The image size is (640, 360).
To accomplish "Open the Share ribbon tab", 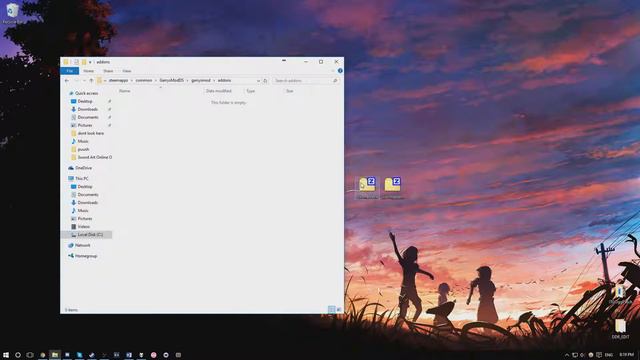I will 108,71.
